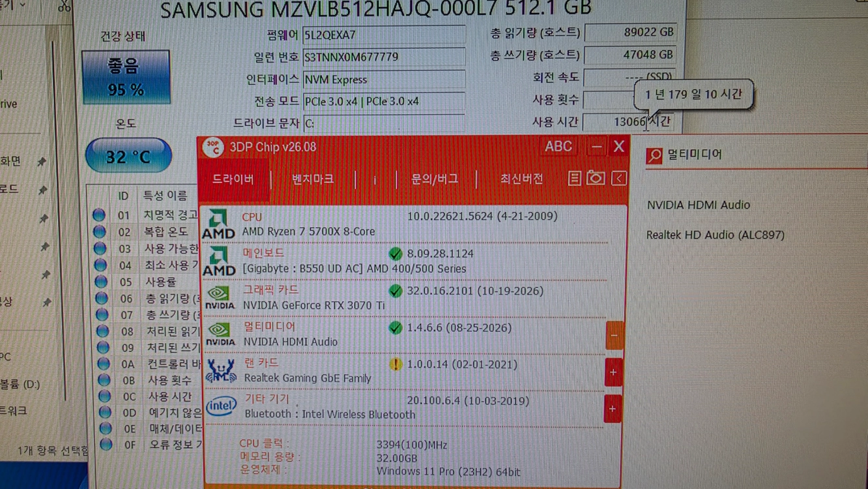Expand the 랜 카드 row with plus button

point(613,372)
